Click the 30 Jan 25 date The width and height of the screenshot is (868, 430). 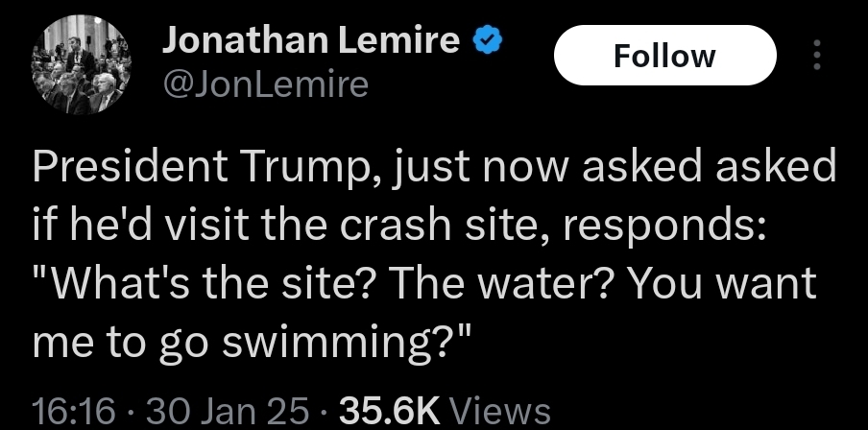coord(230,411)
